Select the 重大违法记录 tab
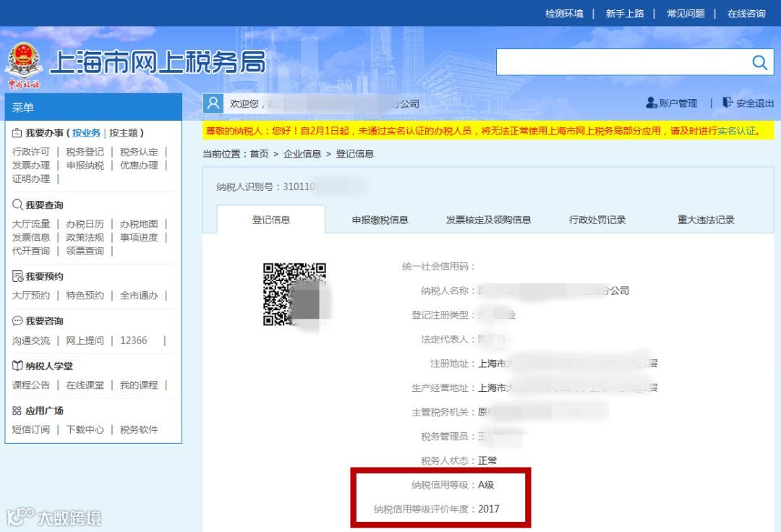Viewport: 781px width, 532px height. coord(706,220)
